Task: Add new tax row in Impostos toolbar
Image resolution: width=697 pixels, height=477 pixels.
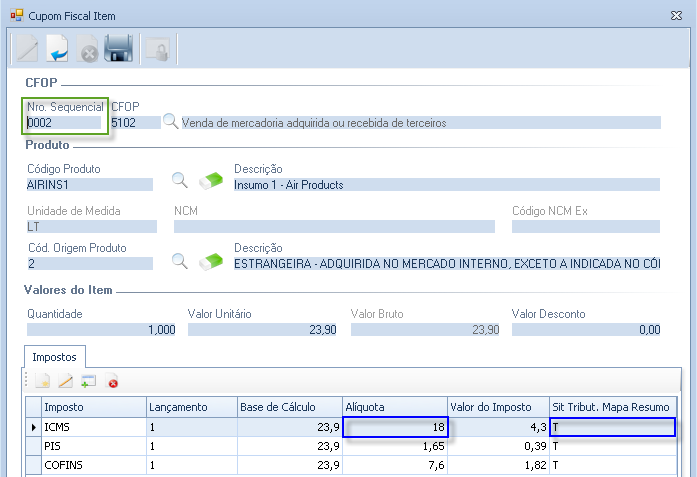Action: point(42,381)
